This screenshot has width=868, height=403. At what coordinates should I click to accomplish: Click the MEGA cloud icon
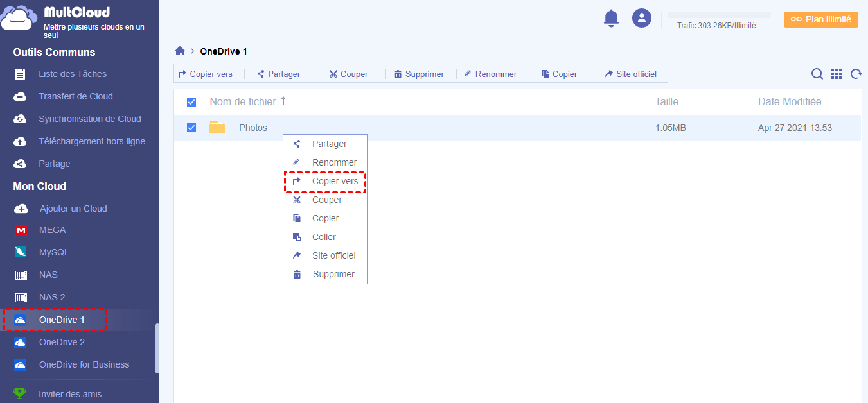pyautogui.click(x=21, y=230)
